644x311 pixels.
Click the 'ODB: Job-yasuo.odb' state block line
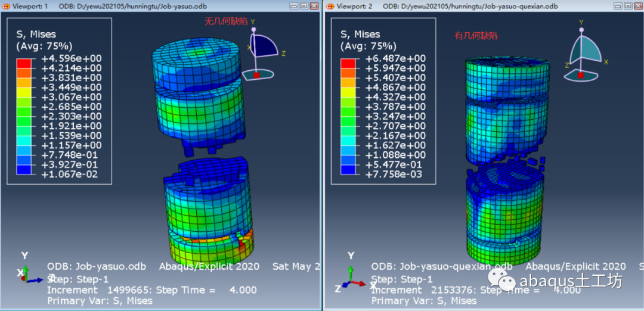click(x=97, y=266)
